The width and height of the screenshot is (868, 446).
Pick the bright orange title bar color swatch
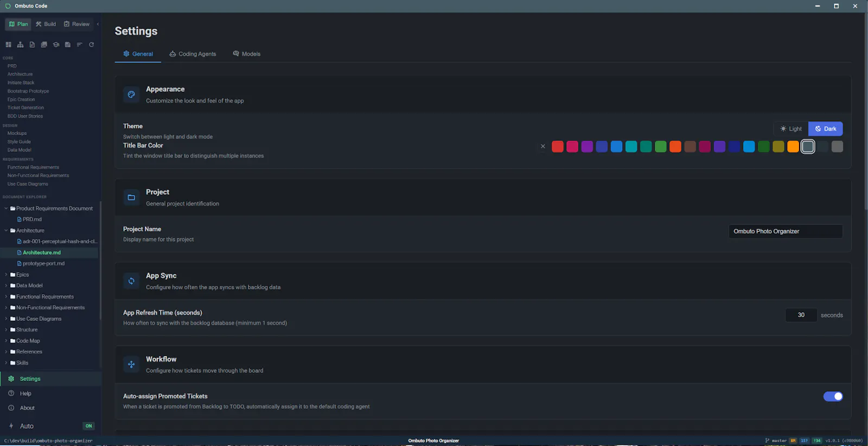coord(793,146)
